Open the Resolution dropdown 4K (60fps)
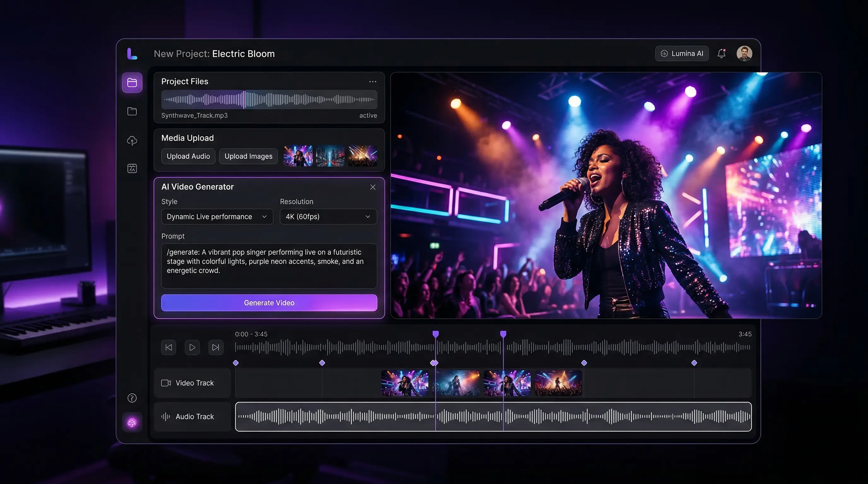 tap(328, 217)
